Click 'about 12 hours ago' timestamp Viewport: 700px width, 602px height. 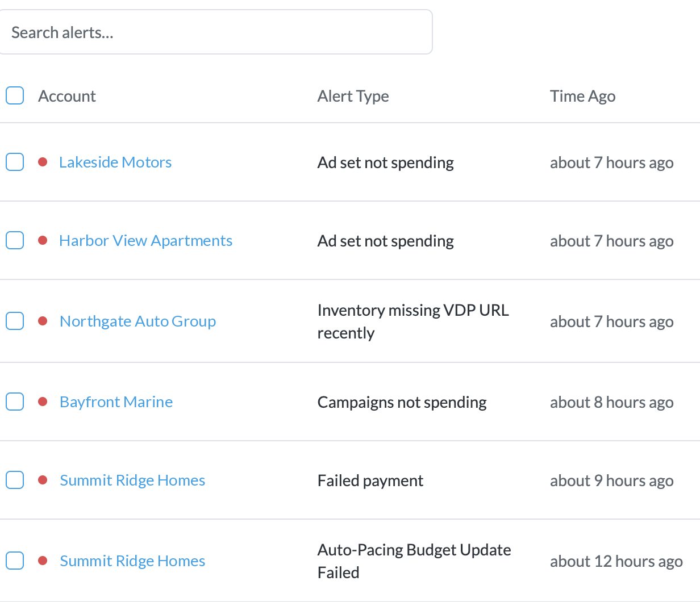point(616,562)
